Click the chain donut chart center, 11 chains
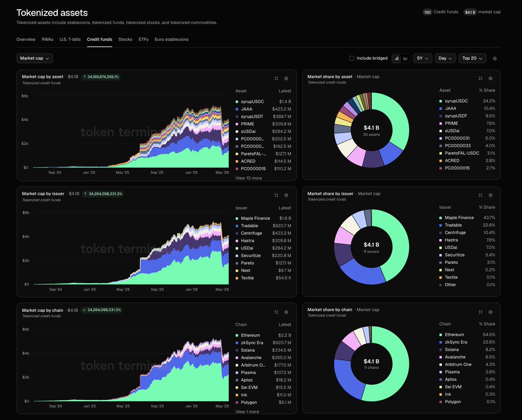 point(371,364)
